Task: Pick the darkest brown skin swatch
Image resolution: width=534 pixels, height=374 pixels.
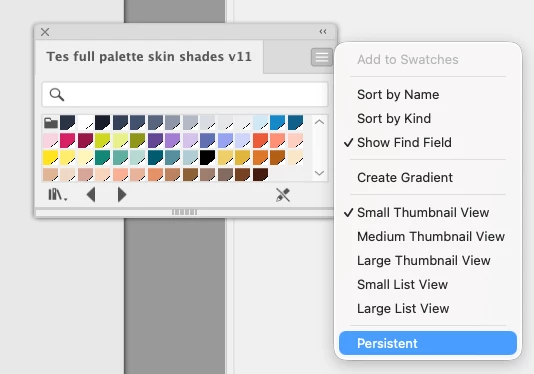Action: tap(260, 174)
